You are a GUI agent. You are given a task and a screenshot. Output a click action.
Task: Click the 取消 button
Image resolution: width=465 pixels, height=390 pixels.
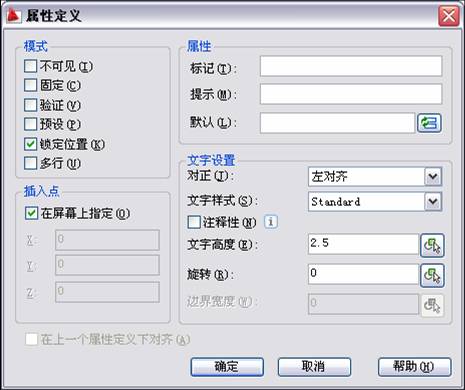(314, 367)
